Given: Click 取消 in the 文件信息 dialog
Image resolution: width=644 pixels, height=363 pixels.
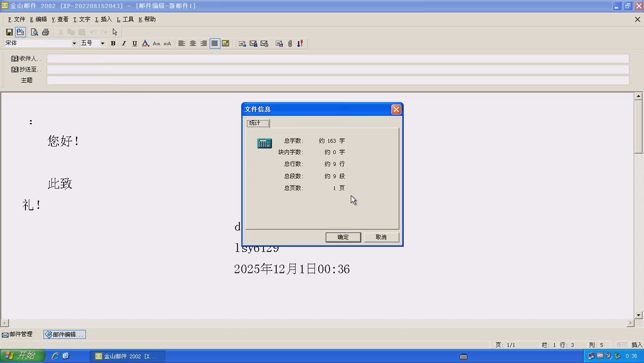Looking at the screenshot, I should point(381,237).
